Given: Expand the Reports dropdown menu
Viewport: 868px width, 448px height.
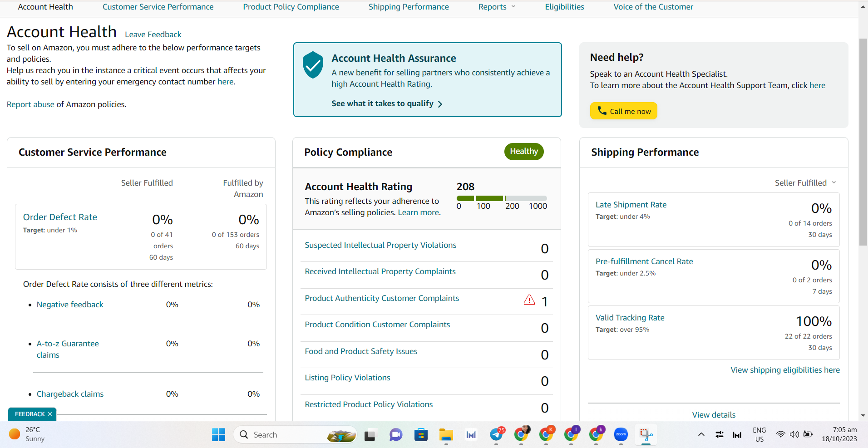Looking at the screenshot, I should click(x=497, y=7).
